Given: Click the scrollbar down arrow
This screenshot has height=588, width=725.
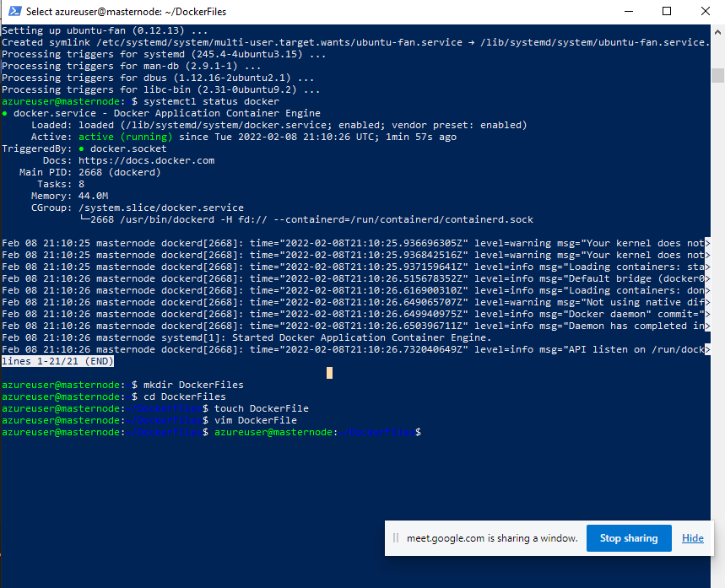Looking at the screenshot, I should 717,580.
